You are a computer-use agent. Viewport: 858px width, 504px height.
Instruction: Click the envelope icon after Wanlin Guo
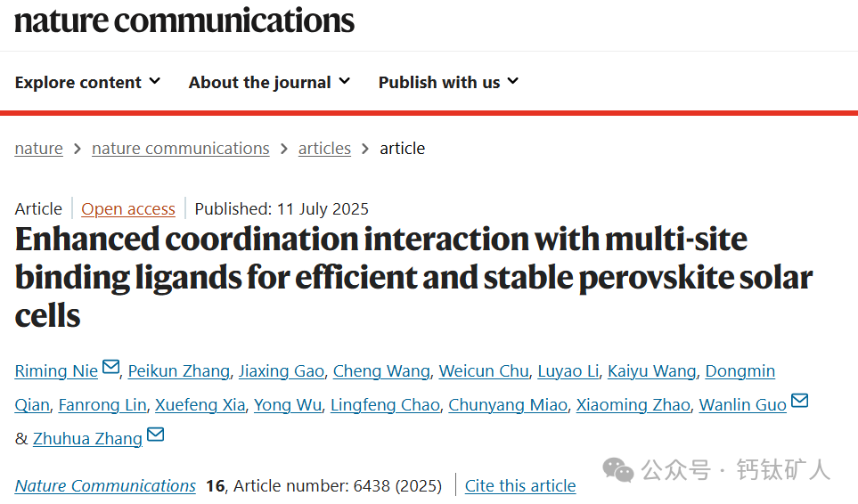pyautogui.click(x=799, y=401)
